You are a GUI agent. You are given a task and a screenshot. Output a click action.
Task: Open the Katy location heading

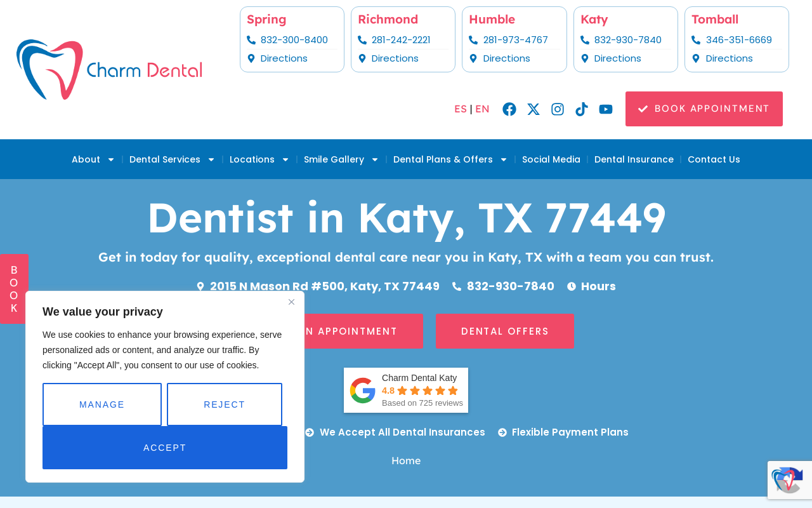[594, 20]
